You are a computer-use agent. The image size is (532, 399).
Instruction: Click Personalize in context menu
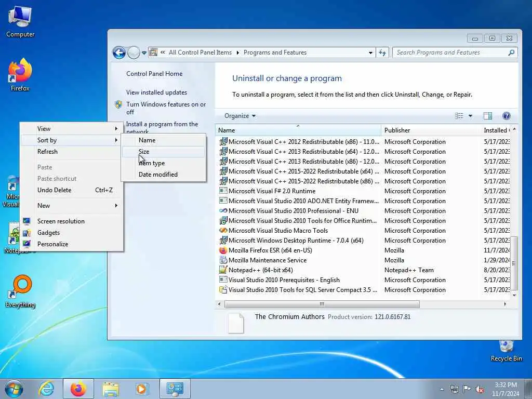click(72, 244)
